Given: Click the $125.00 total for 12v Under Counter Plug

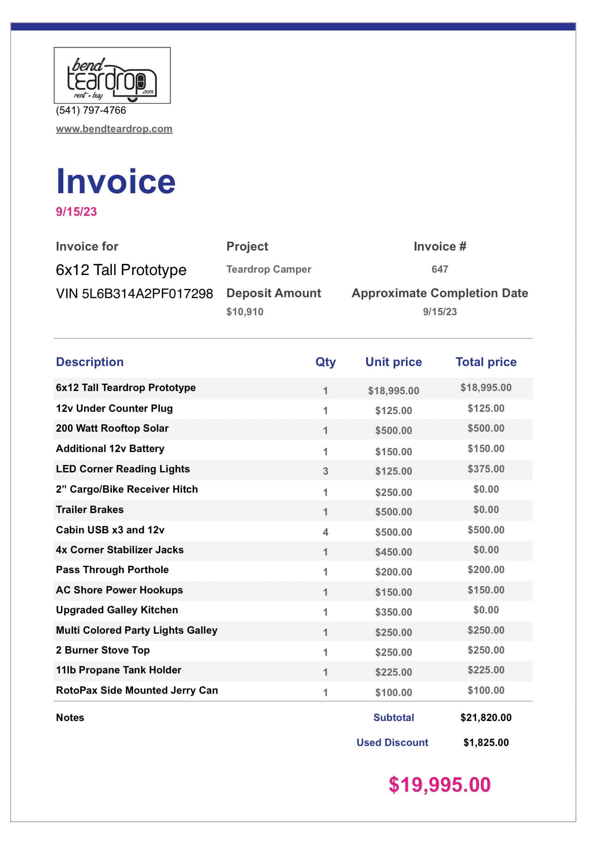Looking at the screenshot, I should [486, 409].
